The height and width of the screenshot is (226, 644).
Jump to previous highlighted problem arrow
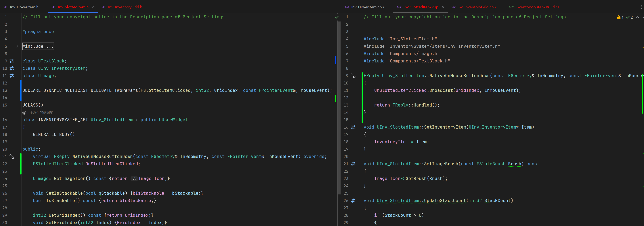(637, 17)
